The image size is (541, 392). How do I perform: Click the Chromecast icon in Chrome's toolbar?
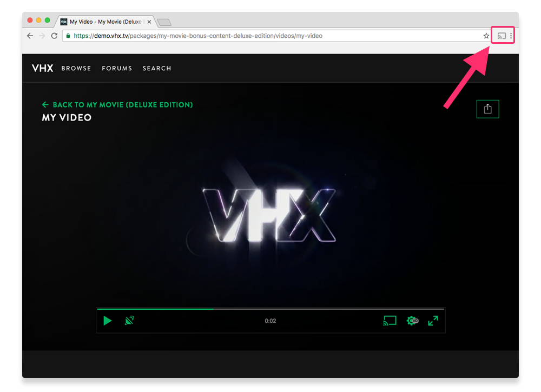click(x=503, y=35)
